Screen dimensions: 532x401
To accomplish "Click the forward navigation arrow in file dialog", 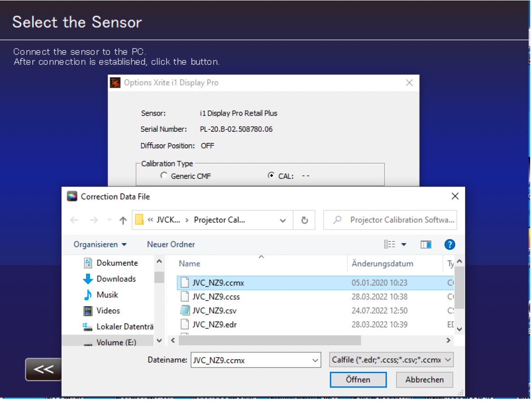I will coord(93,220).
